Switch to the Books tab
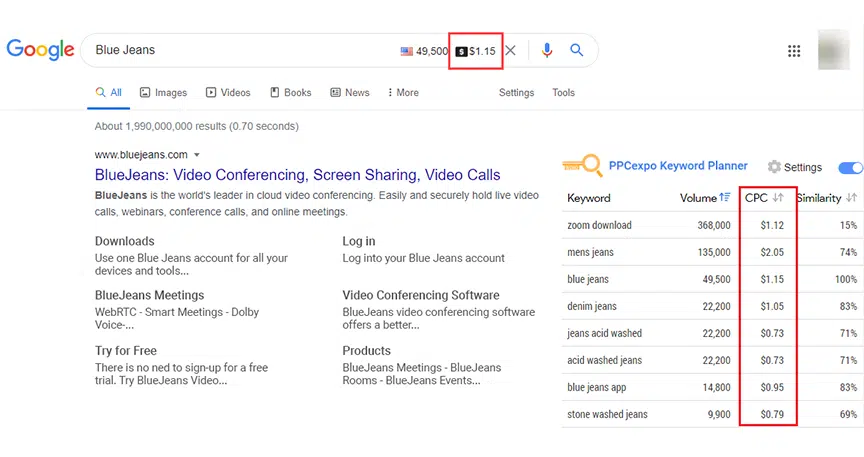Screen dimensions: 864x457 pos(290,93)
